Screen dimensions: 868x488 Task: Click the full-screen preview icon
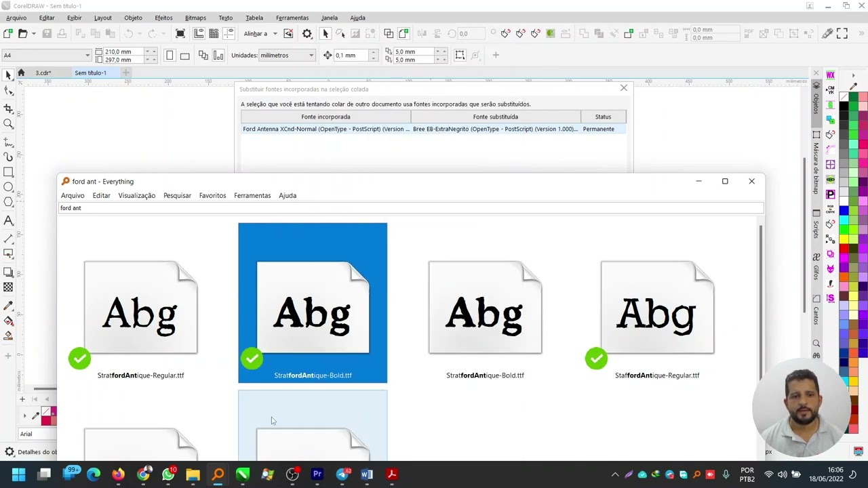180,33
